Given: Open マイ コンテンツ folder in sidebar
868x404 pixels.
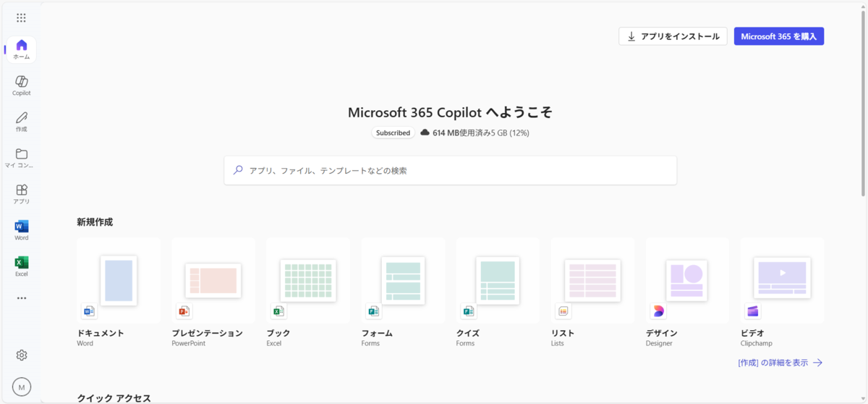Looking at the screenshot, I should point(22,159).
